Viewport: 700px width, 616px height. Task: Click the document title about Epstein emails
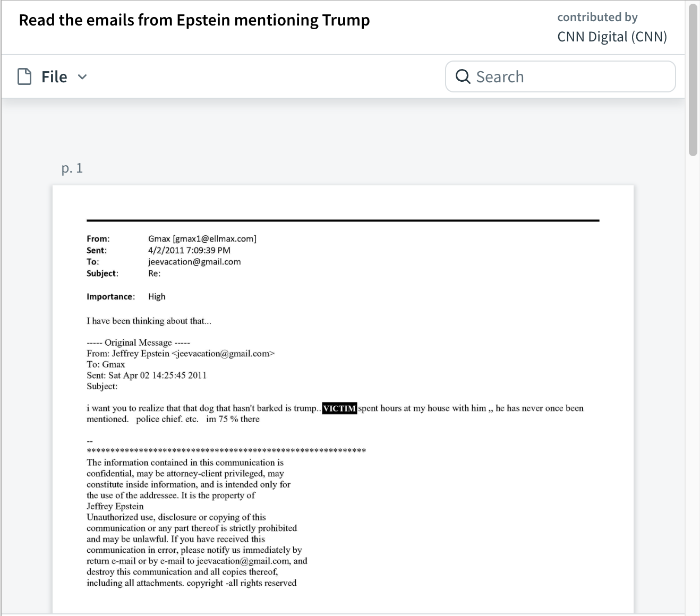[194, 20]
